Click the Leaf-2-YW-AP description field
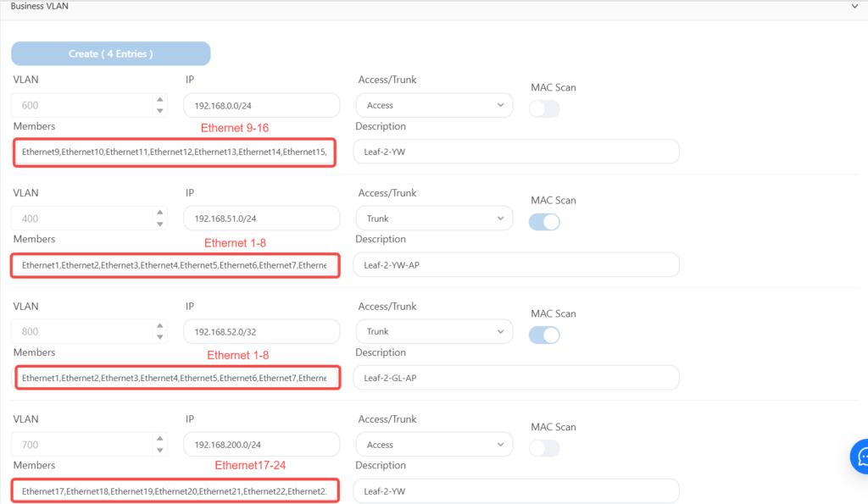 516,264
